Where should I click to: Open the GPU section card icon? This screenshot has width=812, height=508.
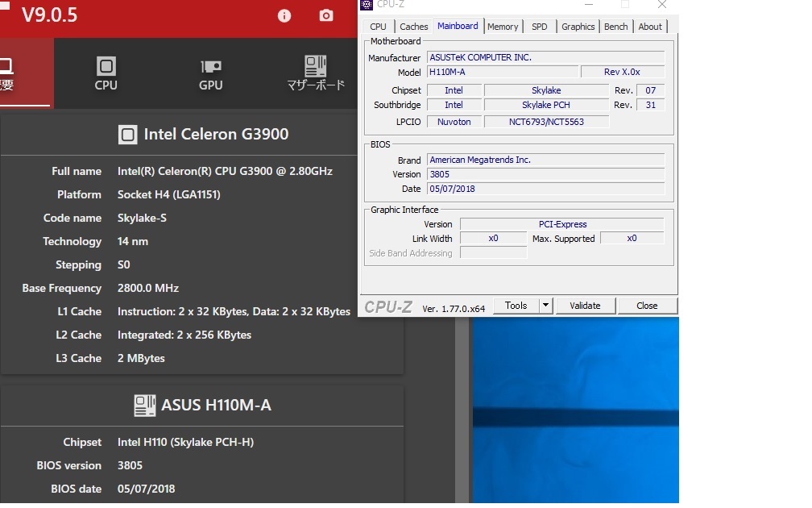pos(211,66)
